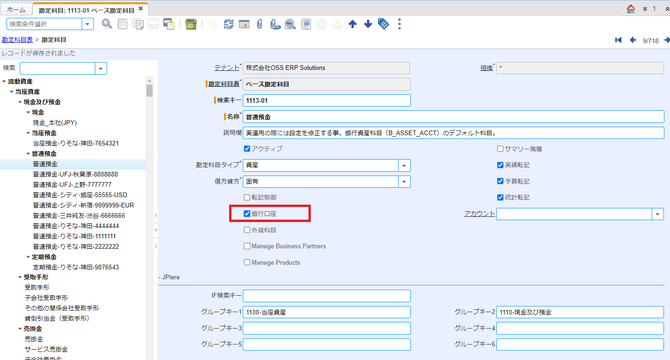670x360 pixels.
Task: Select 定期預金-りそな-神田-9876543 tree item
Action: click(76, 267)
